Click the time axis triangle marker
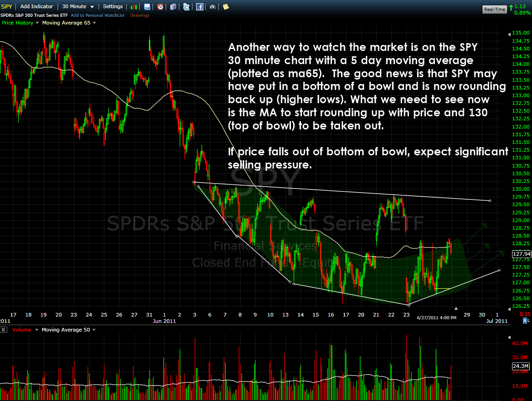Screen dimensions: 532x401 [456, 308]
